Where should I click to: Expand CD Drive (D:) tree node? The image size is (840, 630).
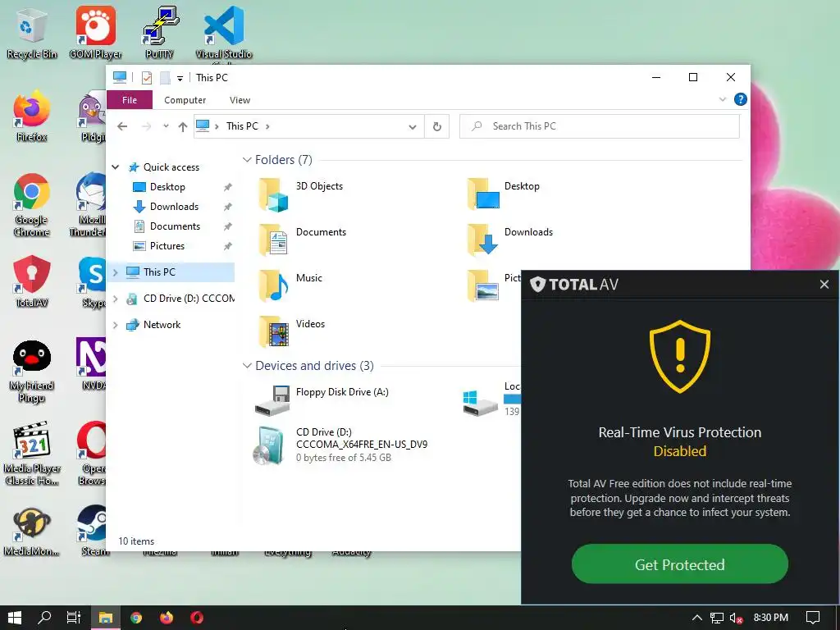115,299
